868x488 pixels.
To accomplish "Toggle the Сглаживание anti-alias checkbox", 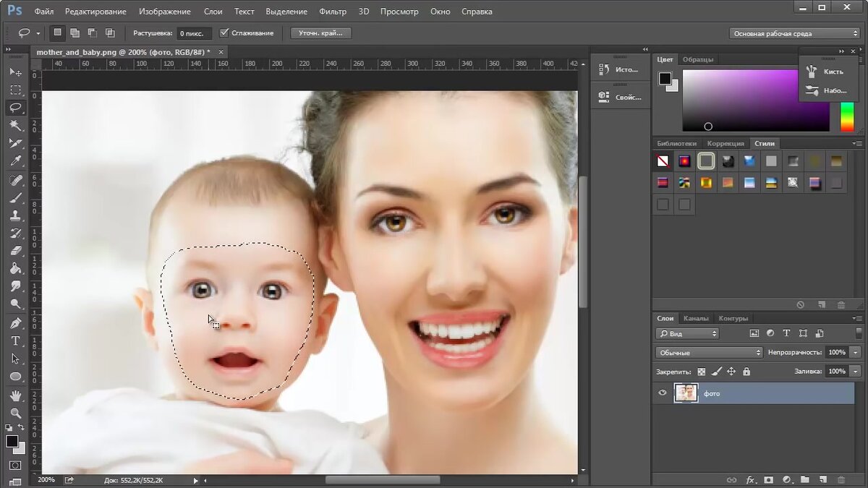I will click(x=224, y=33).
